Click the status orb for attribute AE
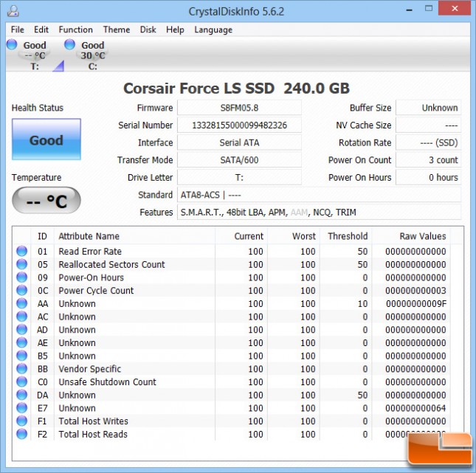 pyautogui.click(x=21, y=342)
